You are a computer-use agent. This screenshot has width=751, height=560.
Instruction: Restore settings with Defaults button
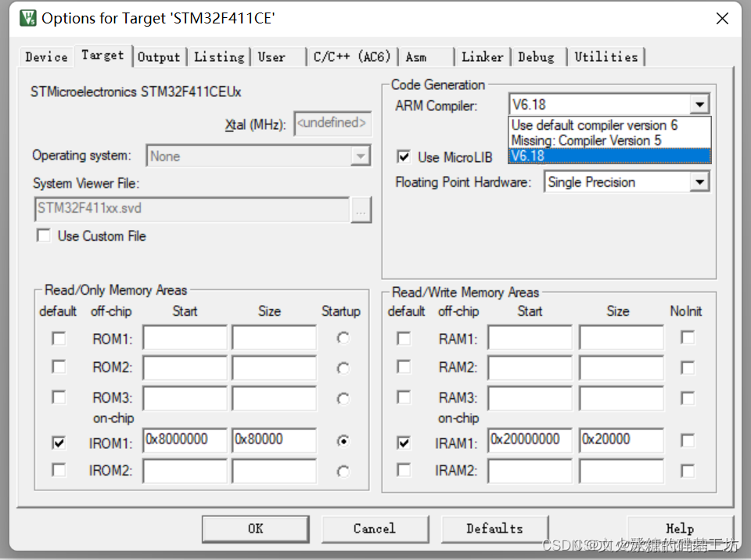click(x=494, y=529)
